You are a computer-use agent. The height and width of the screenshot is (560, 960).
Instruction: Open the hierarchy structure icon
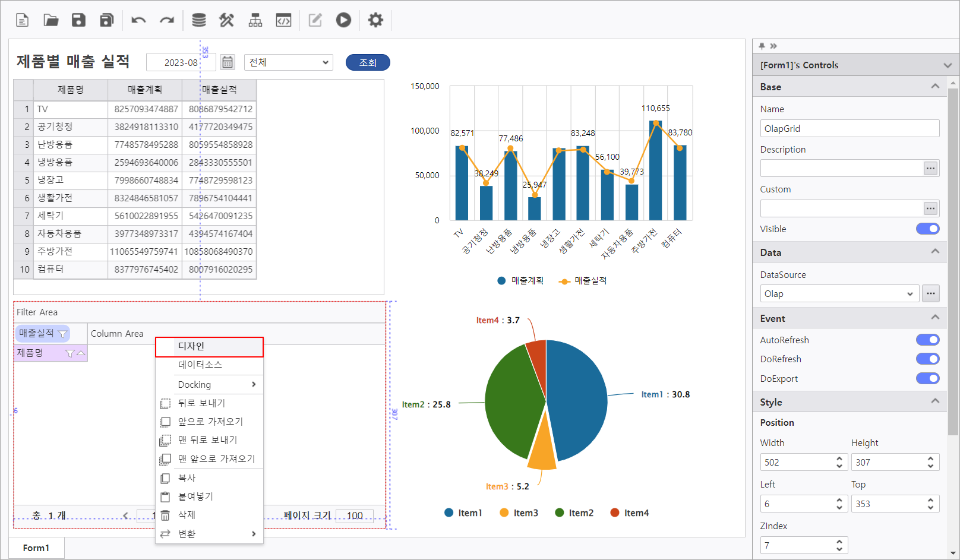pos(255,20)
